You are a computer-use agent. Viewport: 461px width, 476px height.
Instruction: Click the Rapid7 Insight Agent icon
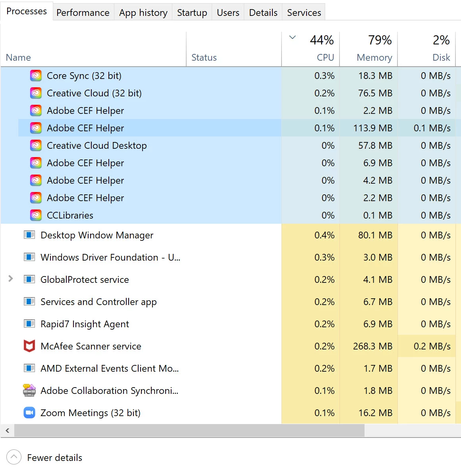29,324
